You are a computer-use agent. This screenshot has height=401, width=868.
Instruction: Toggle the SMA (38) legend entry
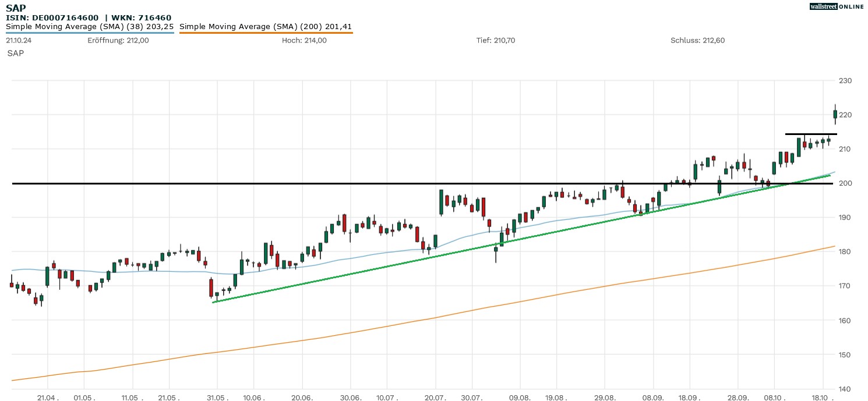pyautogui.click(x=90, y=27)
